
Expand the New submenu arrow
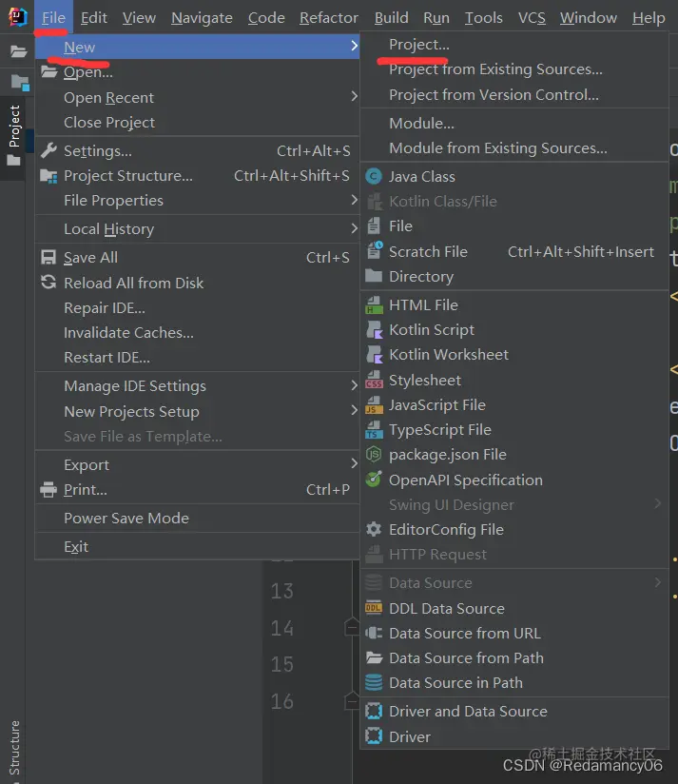354,46
